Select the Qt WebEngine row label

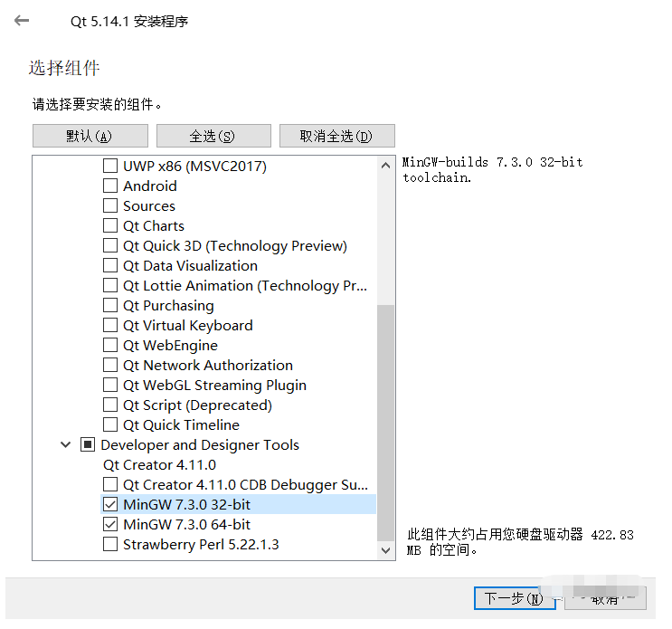tap(171, 345)
